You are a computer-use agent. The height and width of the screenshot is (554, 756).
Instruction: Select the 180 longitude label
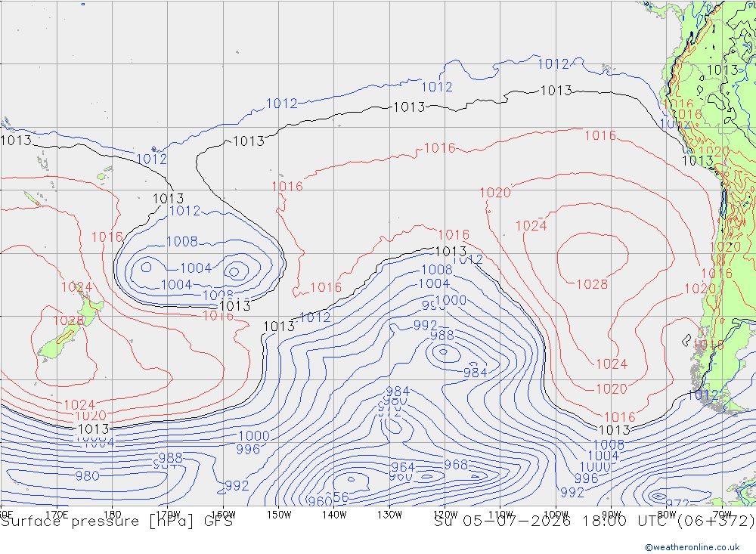tap(113, 515)
